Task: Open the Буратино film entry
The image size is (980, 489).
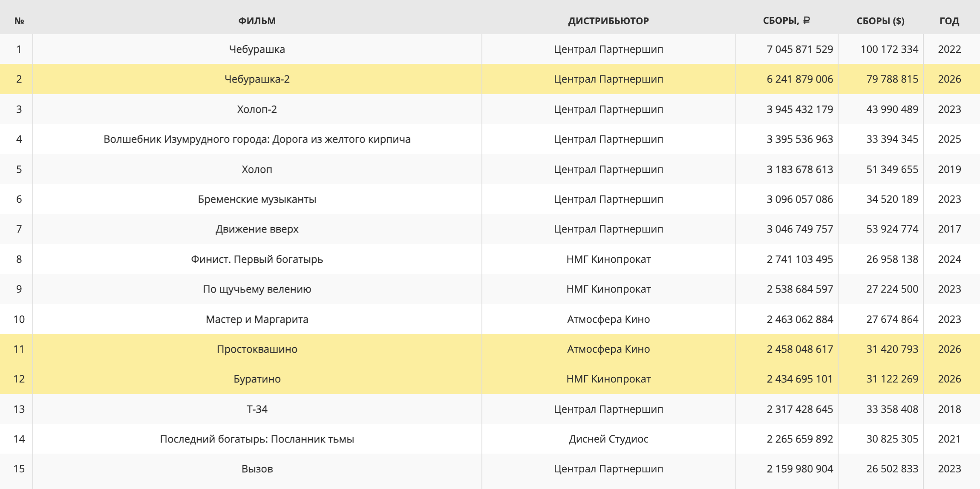Action: (x=257, y=379)
